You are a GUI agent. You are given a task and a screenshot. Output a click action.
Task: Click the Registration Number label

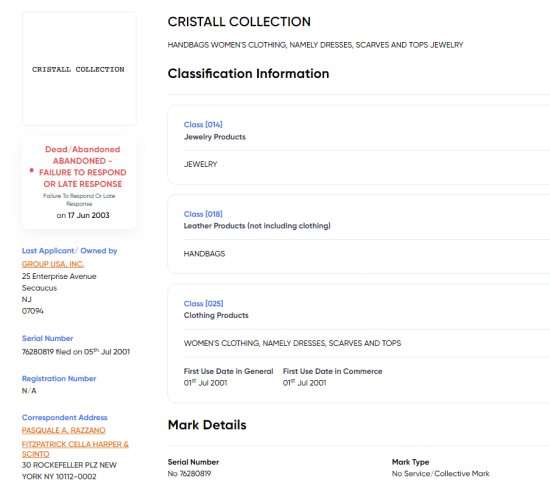tap(59, 379)
